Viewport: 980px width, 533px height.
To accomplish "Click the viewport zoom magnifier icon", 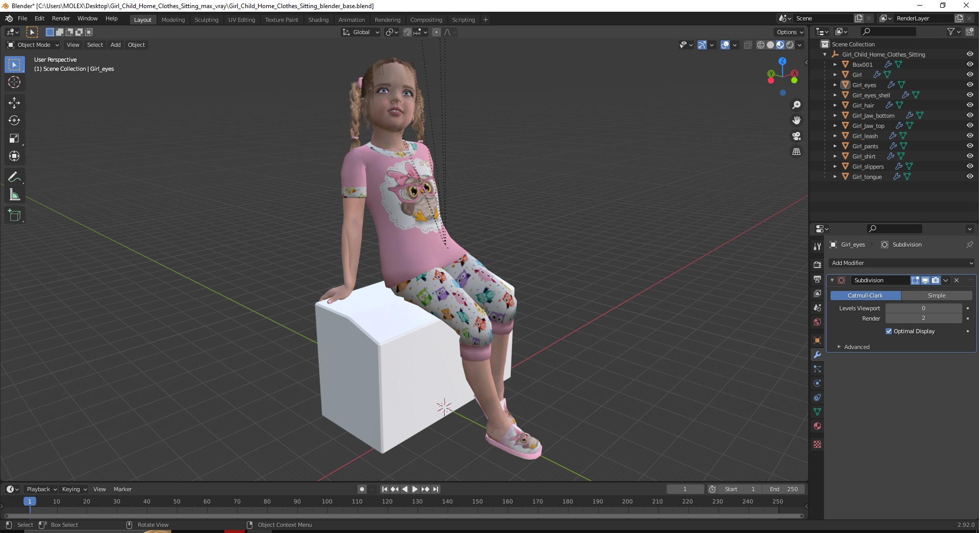I will (x=796, y=105).
